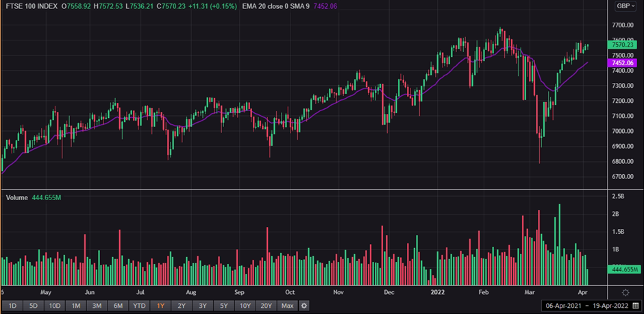Click the 7700.00 price axis label
Screen dimensions: 644x314
(x=621, y=25)
